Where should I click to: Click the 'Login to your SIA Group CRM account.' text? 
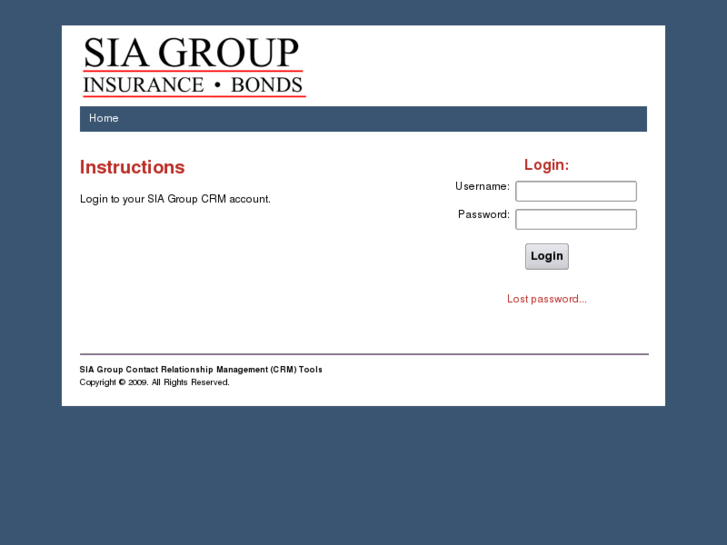click(x=175, y=199)
